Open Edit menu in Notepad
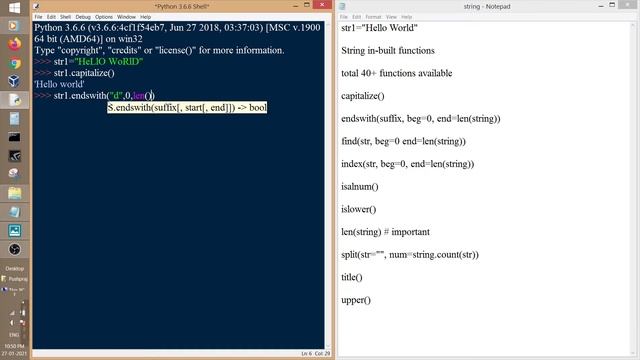The width and height of the screenshot is (640, 360). click(356, 17)
